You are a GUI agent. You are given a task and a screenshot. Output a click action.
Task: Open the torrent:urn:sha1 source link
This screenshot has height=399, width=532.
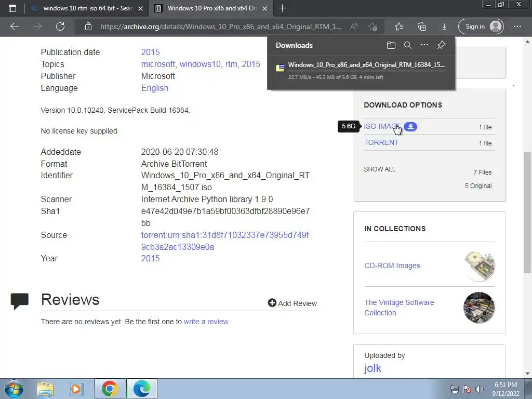(225, 241)
